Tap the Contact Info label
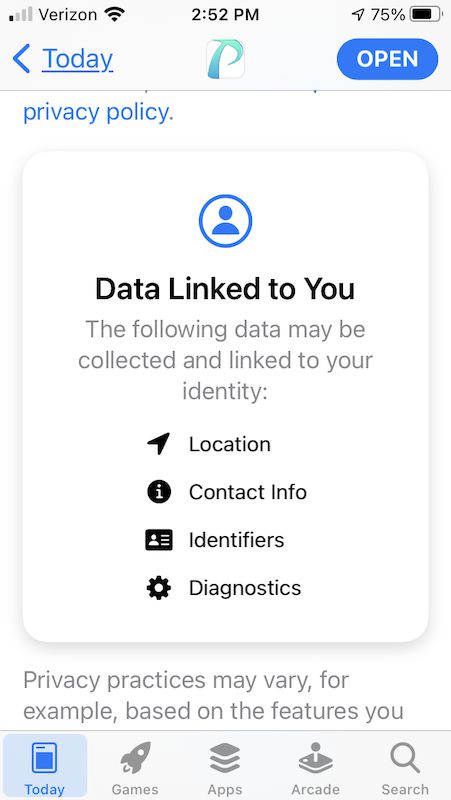The height and width of the screenshot is (800, 451). tap(248, 492)
